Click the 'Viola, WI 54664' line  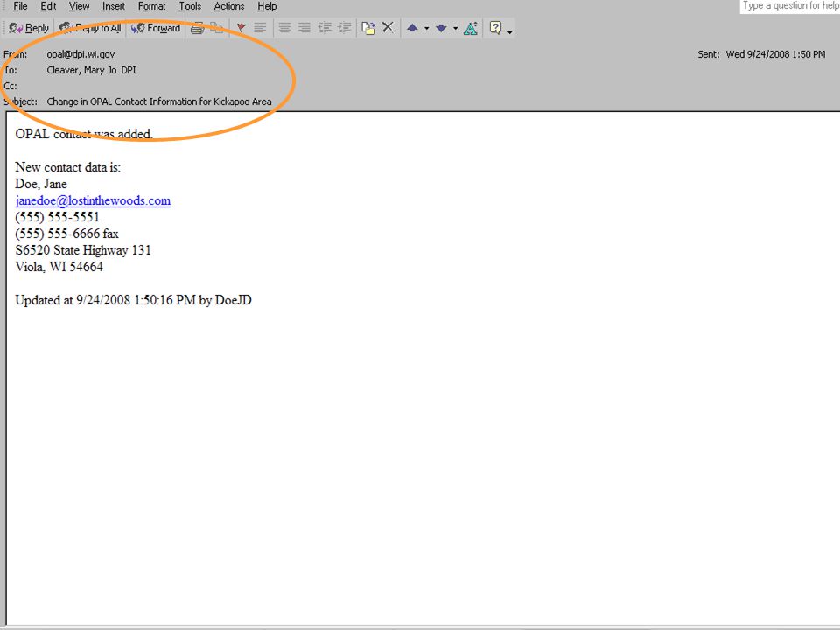pyautogui.click(x=59, y=267)
